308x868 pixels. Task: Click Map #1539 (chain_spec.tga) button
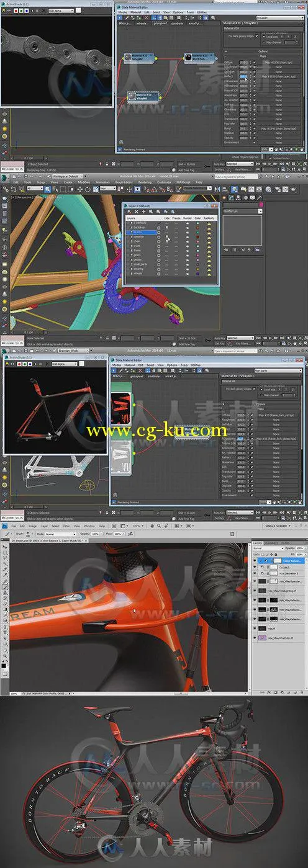point(279,77)
